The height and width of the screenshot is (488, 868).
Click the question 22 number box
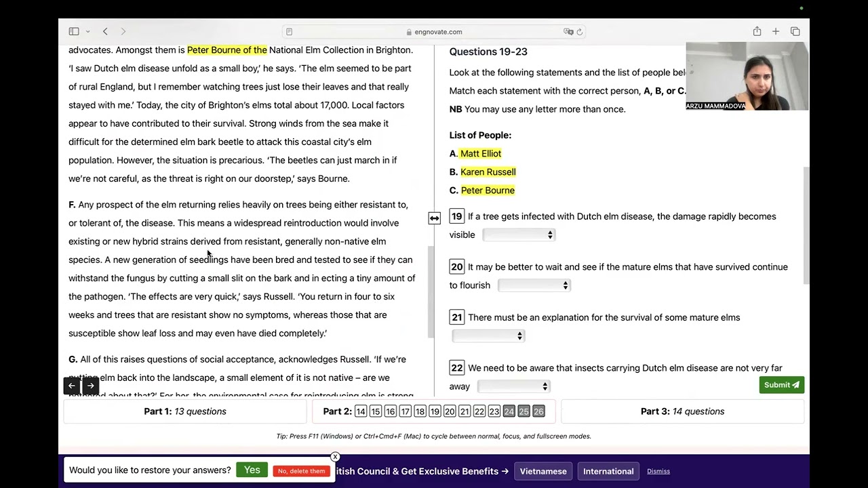click(x=456, y=368)
